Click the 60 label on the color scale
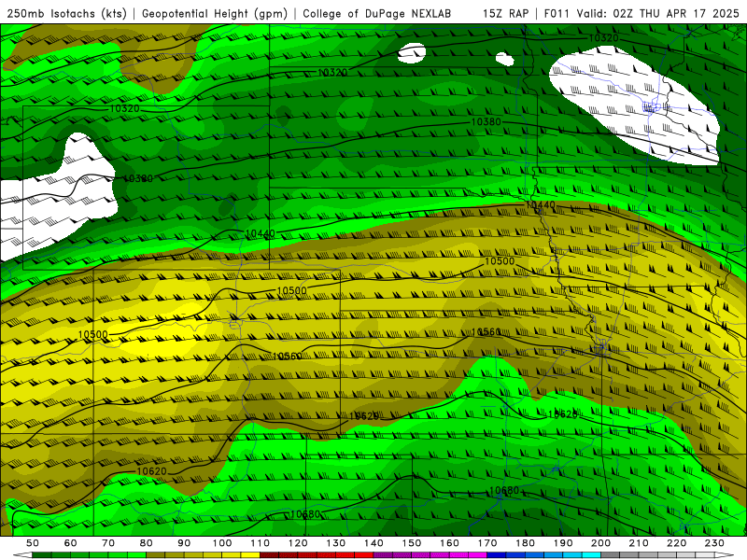 (70, 543)
